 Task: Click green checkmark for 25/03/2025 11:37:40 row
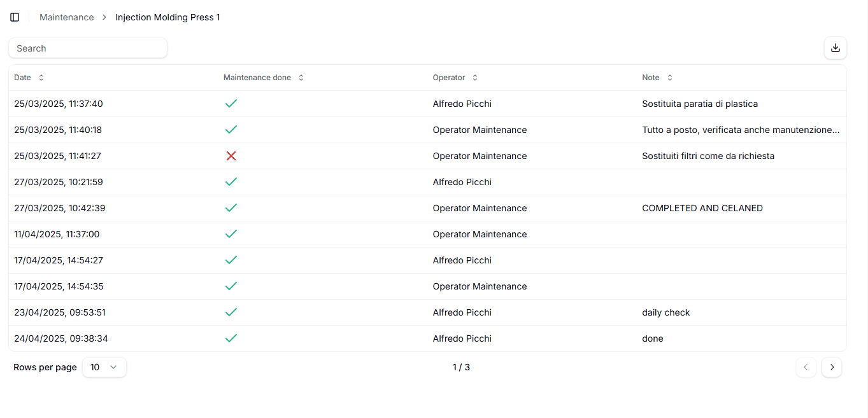231,104
